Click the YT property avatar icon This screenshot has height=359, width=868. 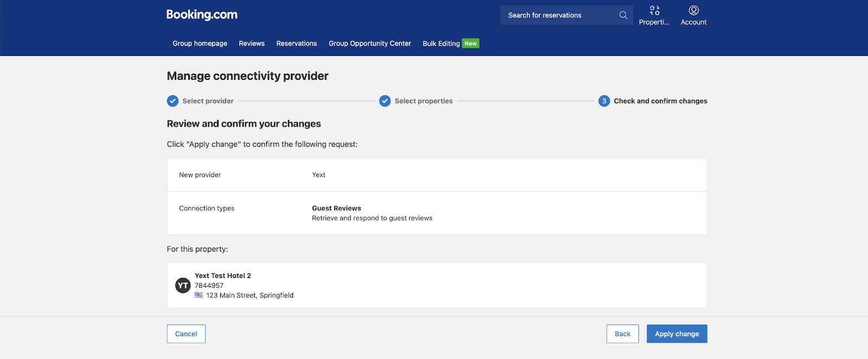tap(183, 285)
